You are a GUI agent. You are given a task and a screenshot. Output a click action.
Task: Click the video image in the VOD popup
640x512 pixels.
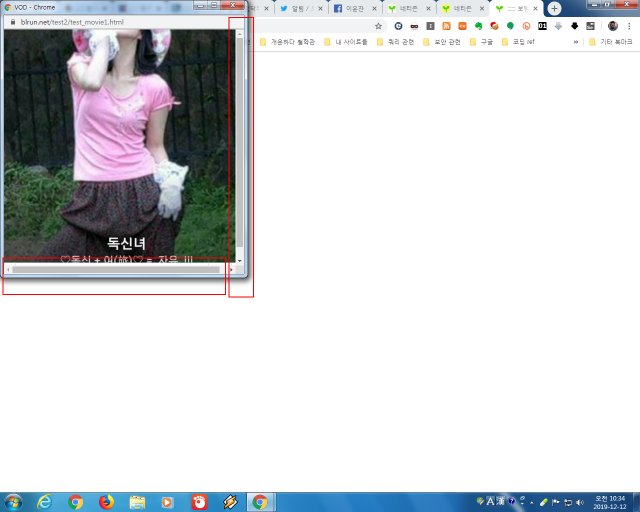[x=120, y=146]
